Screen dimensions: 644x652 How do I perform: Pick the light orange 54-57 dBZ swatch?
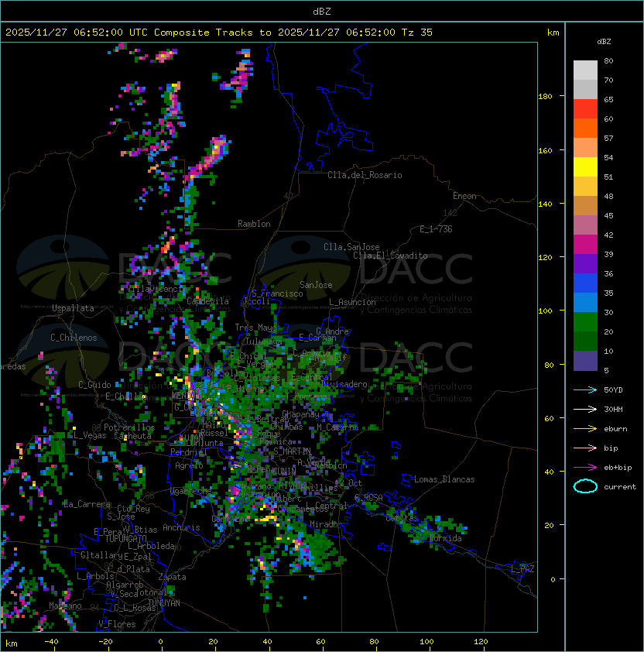(x=585, y=148)
